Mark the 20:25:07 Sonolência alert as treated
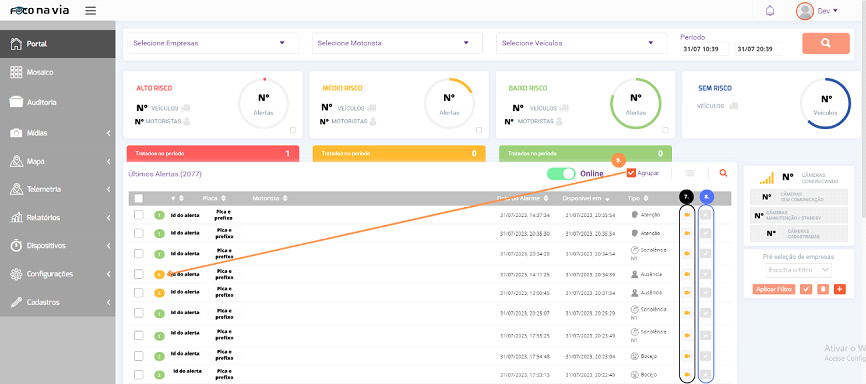866x384 pixels. [x=705, y=313]
